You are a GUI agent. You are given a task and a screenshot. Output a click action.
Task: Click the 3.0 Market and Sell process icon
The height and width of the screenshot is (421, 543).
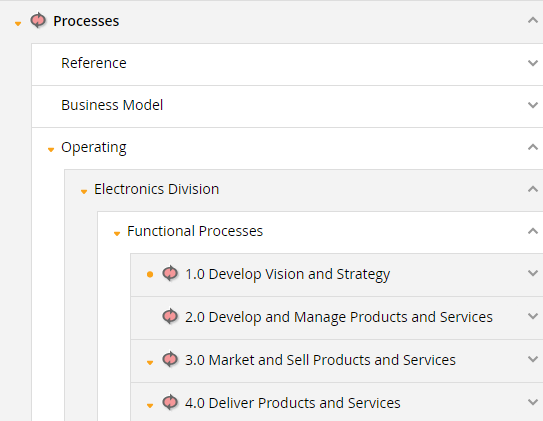170,359
